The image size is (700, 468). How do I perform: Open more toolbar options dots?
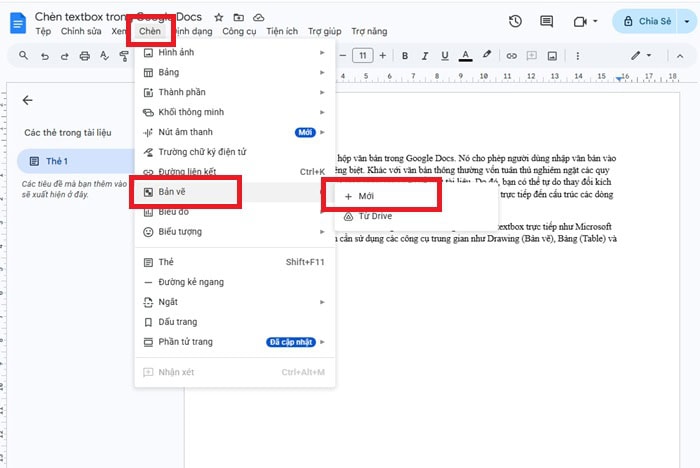[578, 56]
